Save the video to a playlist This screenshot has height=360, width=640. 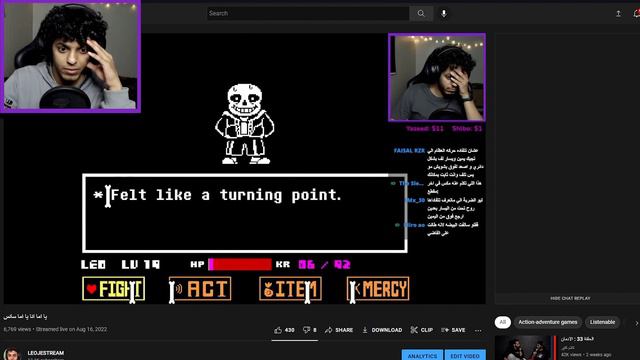click(453, 330)
